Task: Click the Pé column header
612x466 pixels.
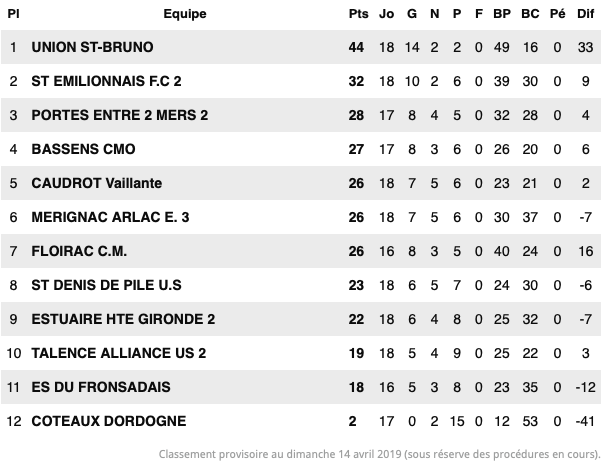Action: pos(557,14)
